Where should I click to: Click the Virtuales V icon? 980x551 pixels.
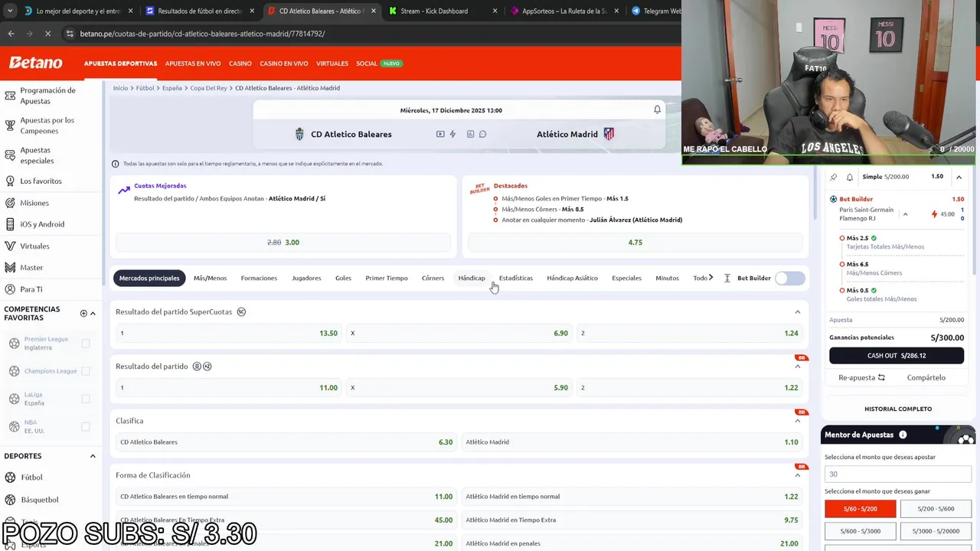10,246
